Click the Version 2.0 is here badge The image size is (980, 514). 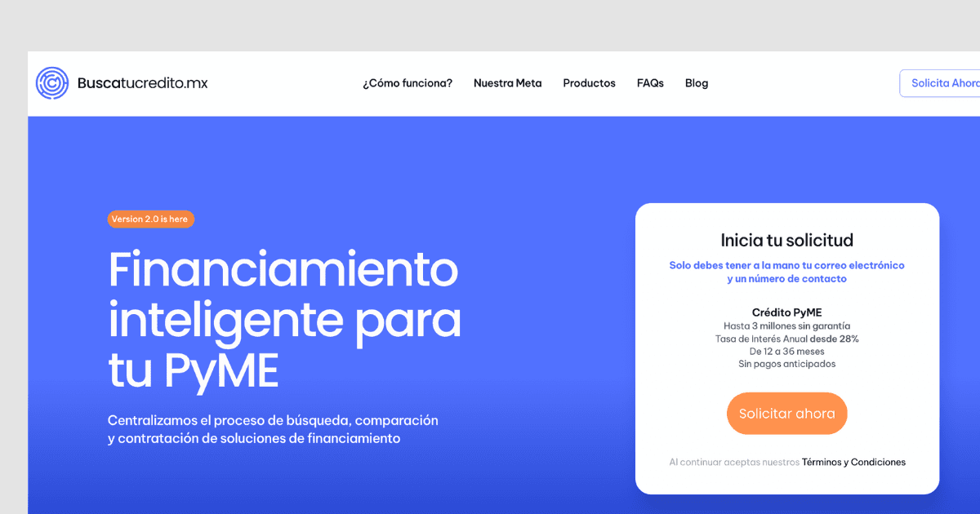coord(150,219)
